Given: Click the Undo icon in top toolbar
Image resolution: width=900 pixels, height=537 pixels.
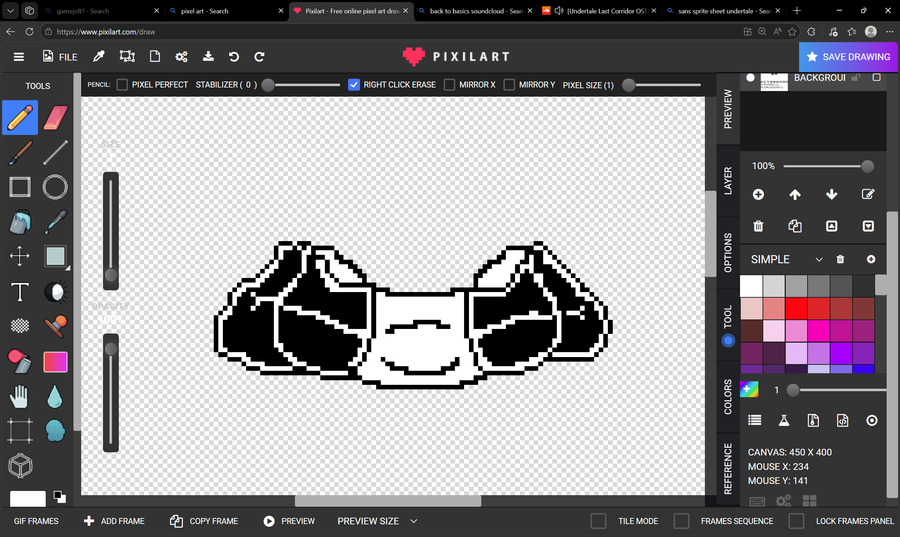Looking at the screenshot, I should tap(234, 56).
